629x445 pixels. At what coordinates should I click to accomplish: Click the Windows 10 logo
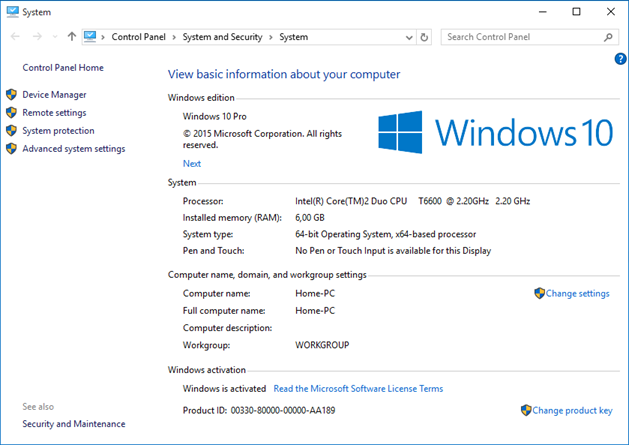click(x=495, y=132)
